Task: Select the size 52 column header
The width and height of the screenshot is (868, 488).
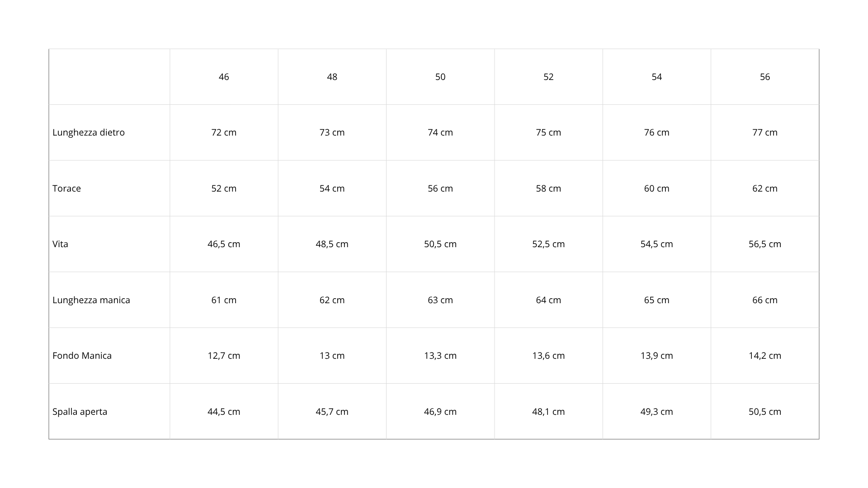Action: [548, 77]
